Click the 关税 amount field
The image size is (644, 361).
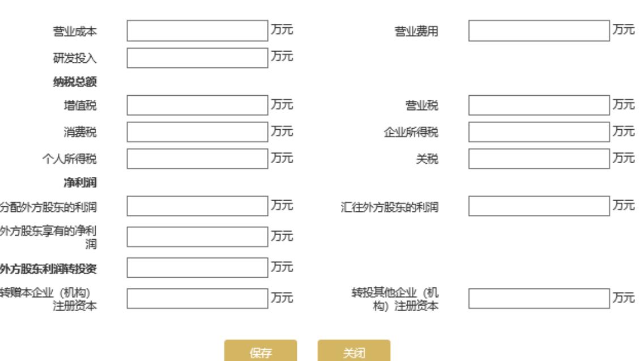[x=539, y=159]
